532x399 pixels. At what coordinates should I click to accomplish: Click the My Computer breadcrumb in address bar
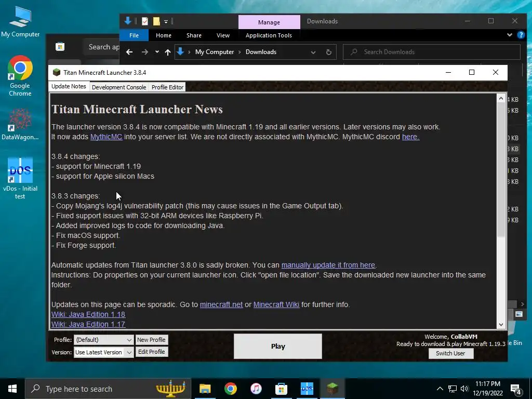[215, 52]
